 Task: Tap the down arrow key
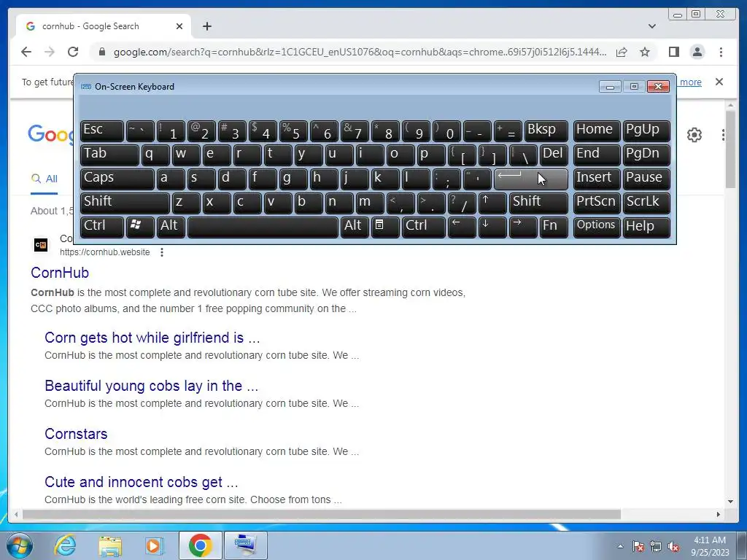point(492,227)
